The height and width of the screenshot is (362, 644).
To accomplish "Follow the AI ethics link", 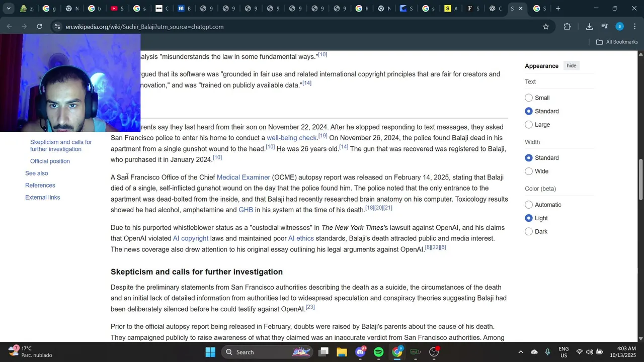I will point(301,238).
